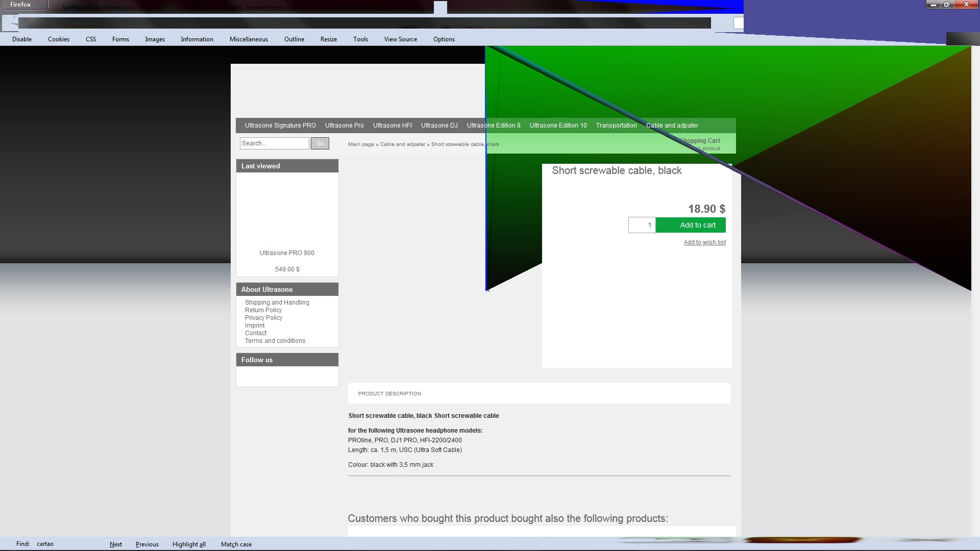Open the Resize toolbar menu

pyautogui.click(x=329, y=39)
